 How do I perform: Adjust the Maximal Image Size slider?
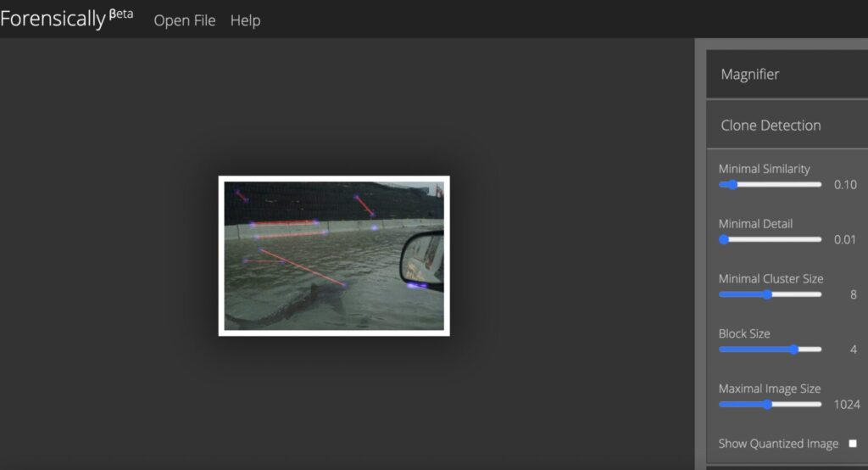[770, 404]
